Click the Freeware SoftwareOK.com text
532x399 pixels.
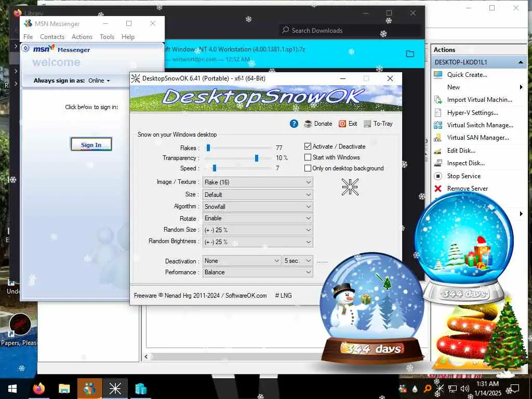200,296
